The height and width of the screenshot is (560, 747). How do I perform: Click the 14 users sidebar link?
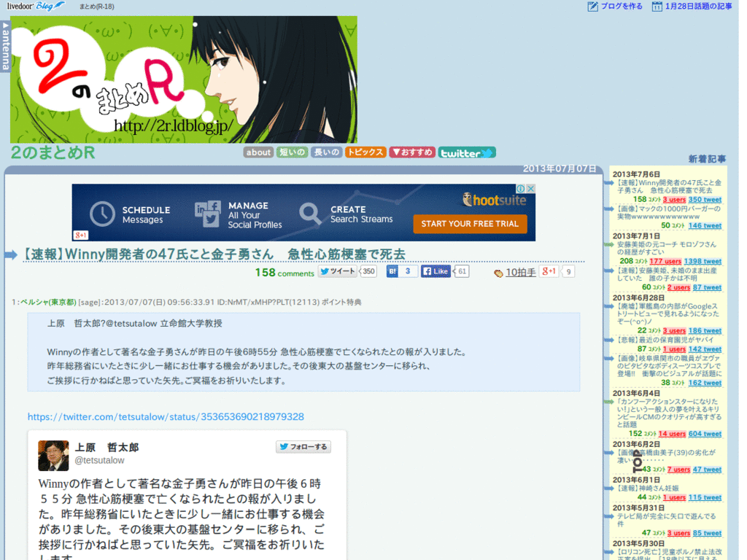[x=672, y=434]
